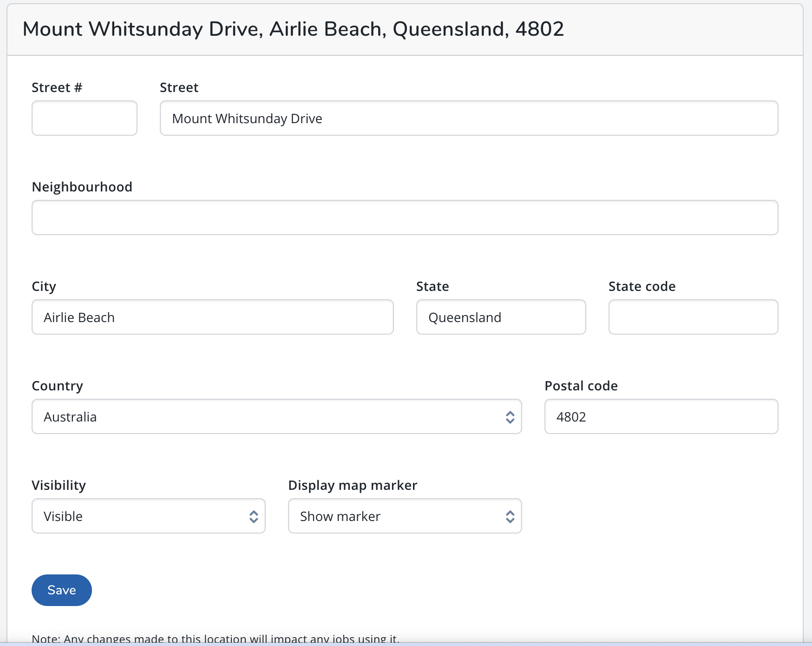Click the arrows icon beside Show marker
812x646 pixels.
pos(510,516)
